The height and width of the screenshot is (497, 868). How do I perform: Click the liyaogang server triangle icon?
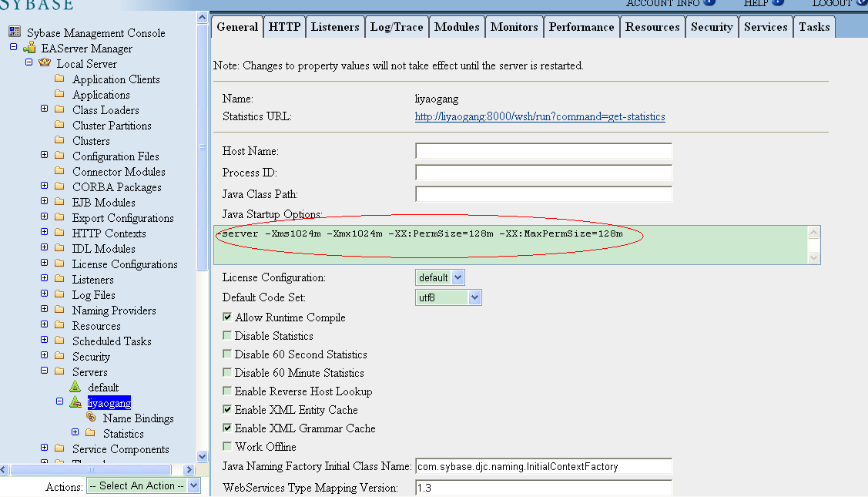(75, 401)
